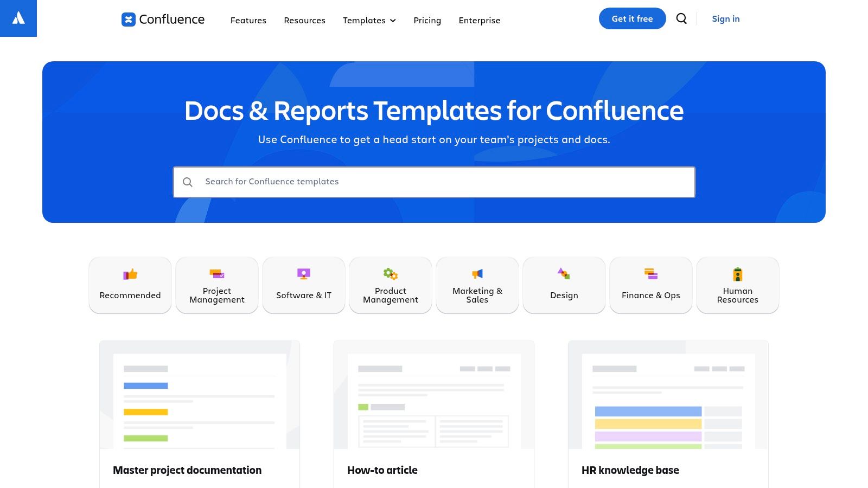Image resolution: width=868 pixels, height=488 pixels.
Task: Choose the Software & IT category
Action: [304, 285]
